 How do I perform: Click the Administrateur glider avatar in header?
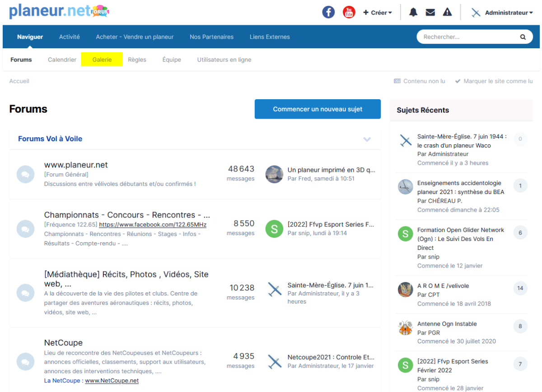click(476, 13)
